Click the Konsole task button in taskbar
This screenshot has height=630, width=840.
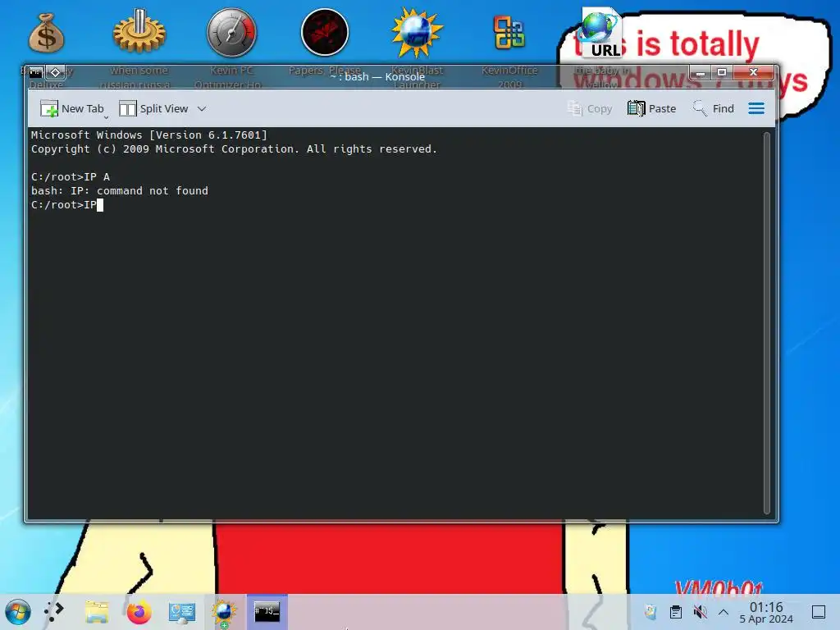point(267,611)
